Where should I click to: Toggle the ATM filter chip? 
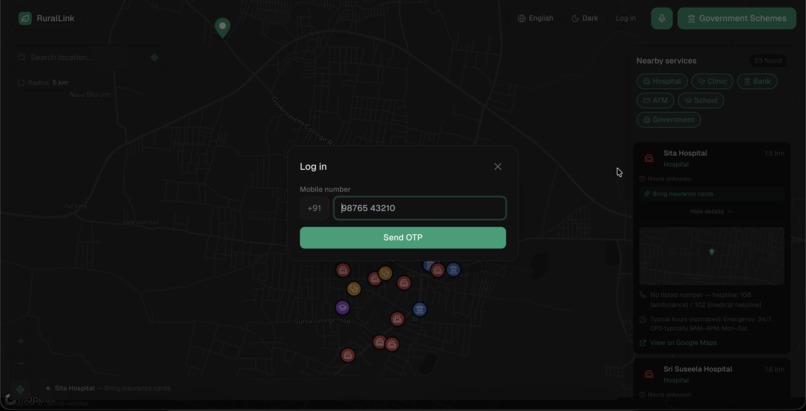[655, 101]
